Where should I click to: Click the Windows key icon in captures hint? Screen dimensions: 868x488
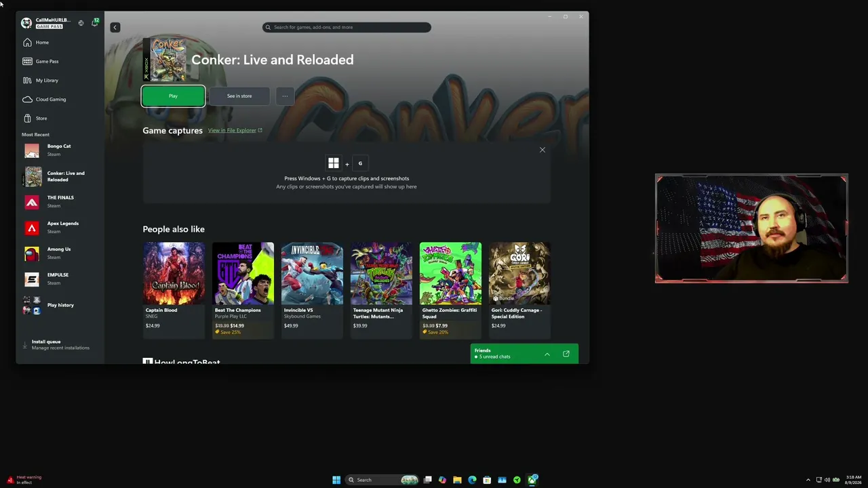(334, 163)
